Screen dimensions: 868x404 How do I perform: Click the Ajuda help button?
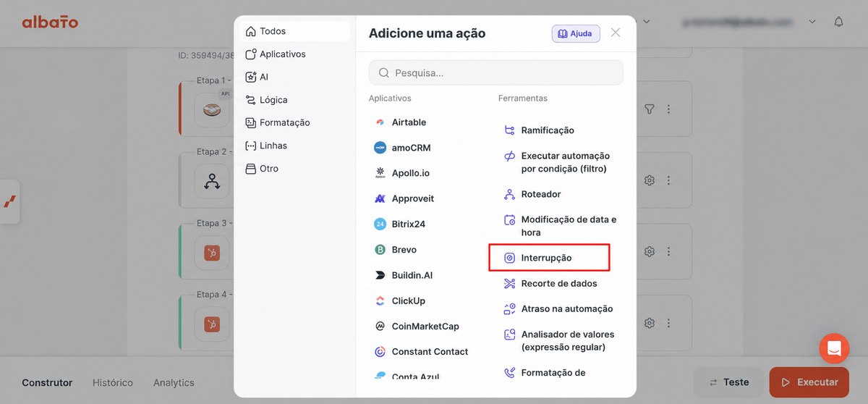(x=576, y=33)
